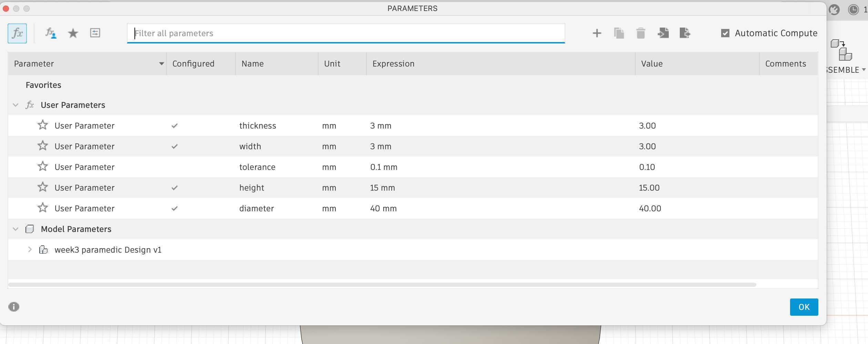Collapse the User Parameters group
This screenshot has height=344, width=868.
pos(16,105)
